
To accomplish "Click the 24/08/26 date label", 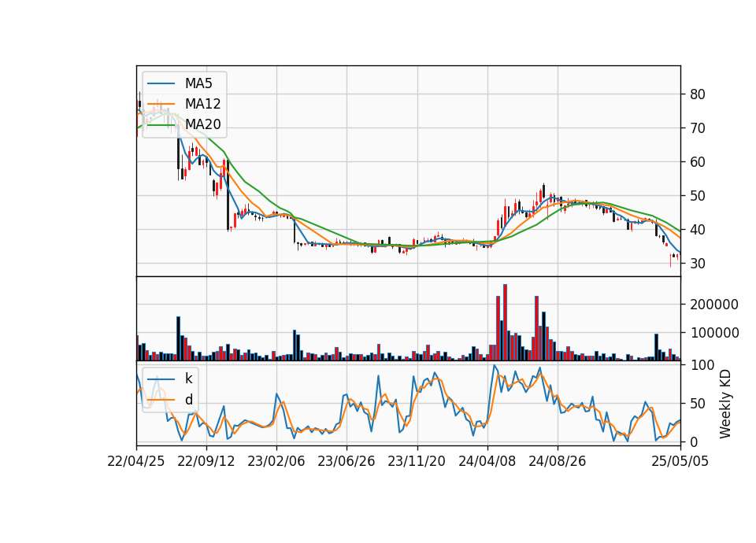I will click(558, 461).
